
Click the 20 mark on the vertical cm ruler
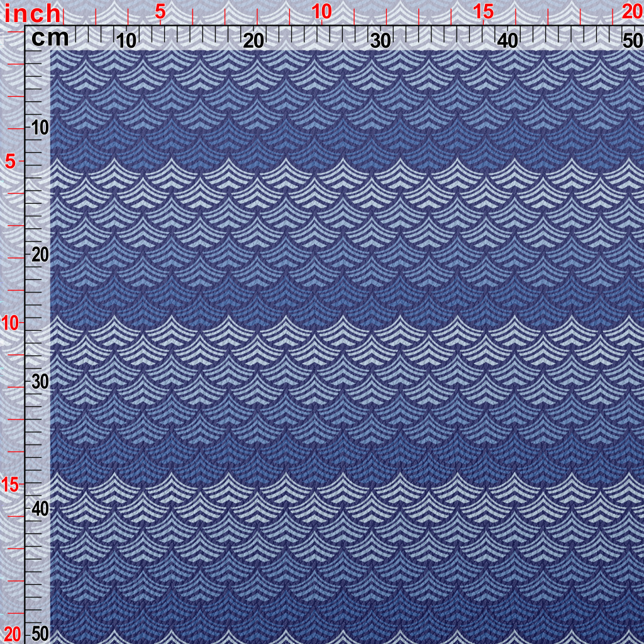pyautogui.click(x=40, y=255)
